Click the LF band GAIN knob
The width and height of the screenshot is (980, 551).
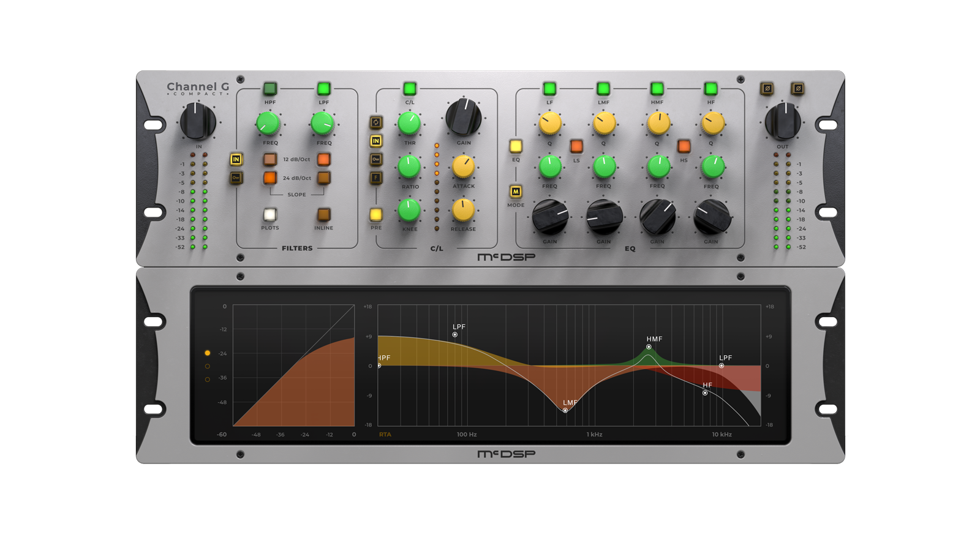click(x=550, y=217)
